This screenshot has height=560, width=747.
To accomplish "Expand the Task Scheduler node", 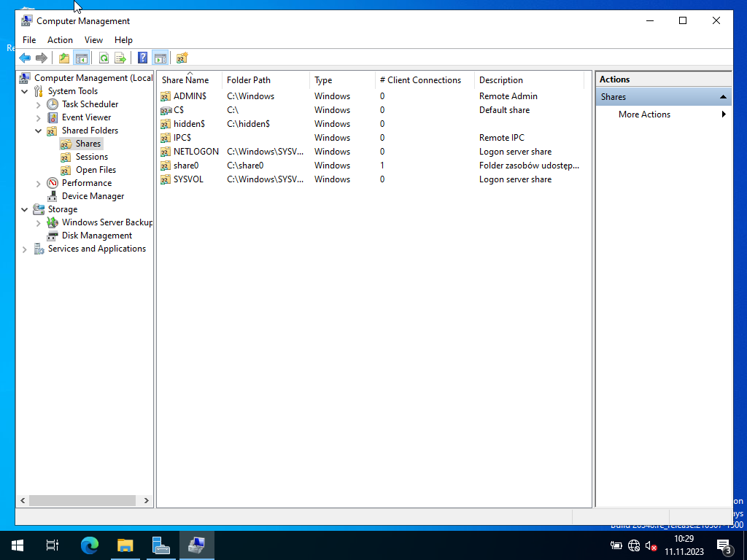I will 39,104.
